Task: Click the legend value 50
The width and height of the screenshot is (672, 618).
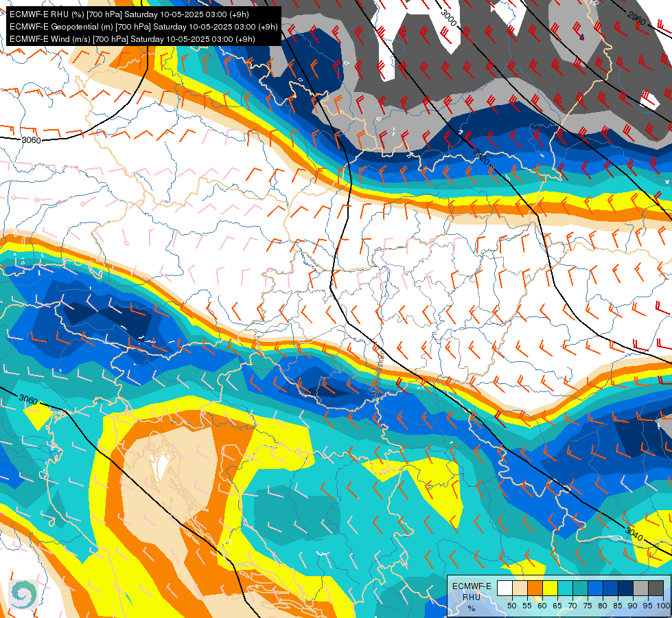Action: coord(511,606)
